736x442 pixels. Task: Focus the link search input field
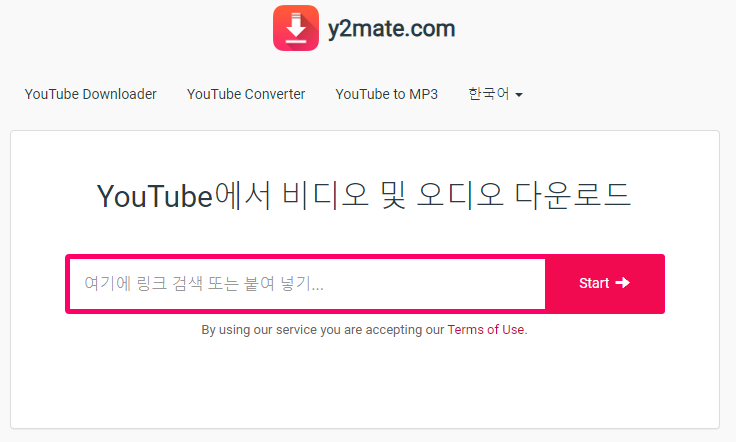click(307, 284)
